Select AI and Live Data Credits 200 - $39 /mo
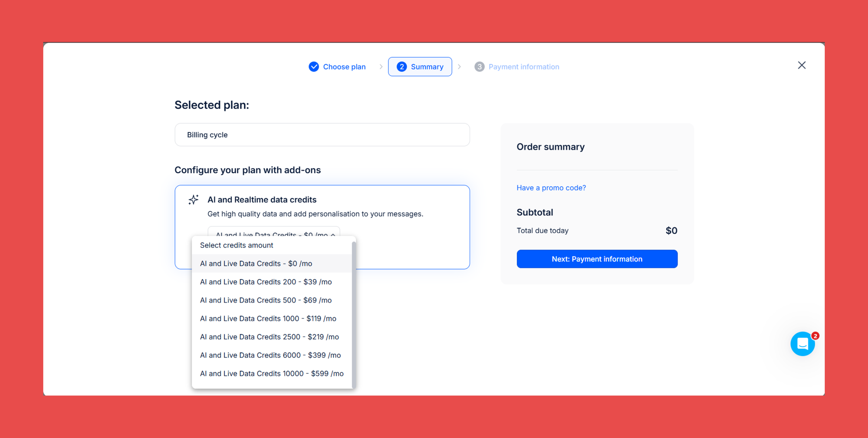 pyautogui.click(x=266, y=282)
